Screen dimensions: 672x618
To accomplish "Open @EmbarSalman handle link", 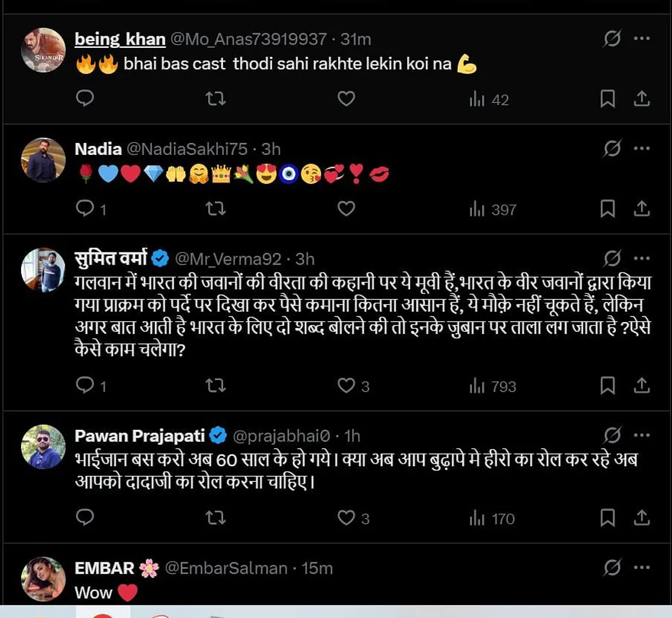I will [x=226, y=568].
